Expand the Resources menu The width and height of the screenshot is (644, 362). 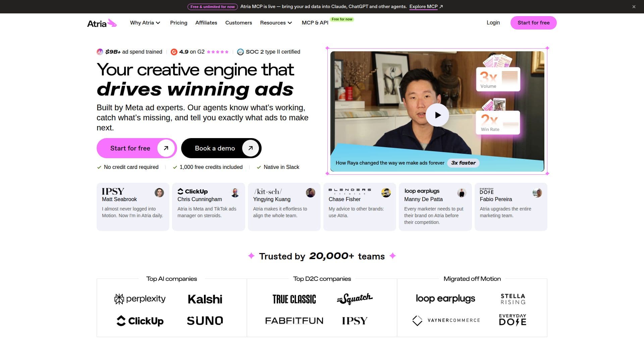[x=276, y=23]
